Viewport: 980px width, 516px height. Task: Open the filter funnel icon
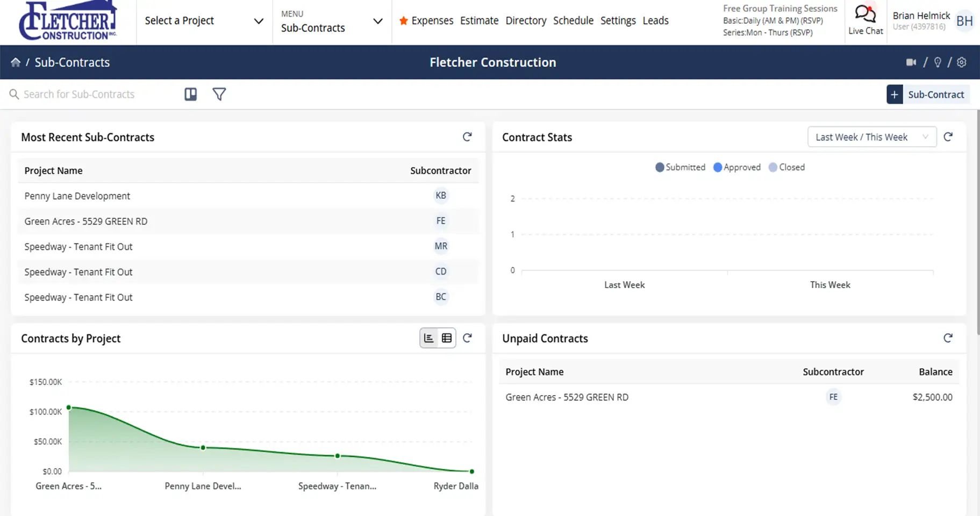(x=219, y=94)
